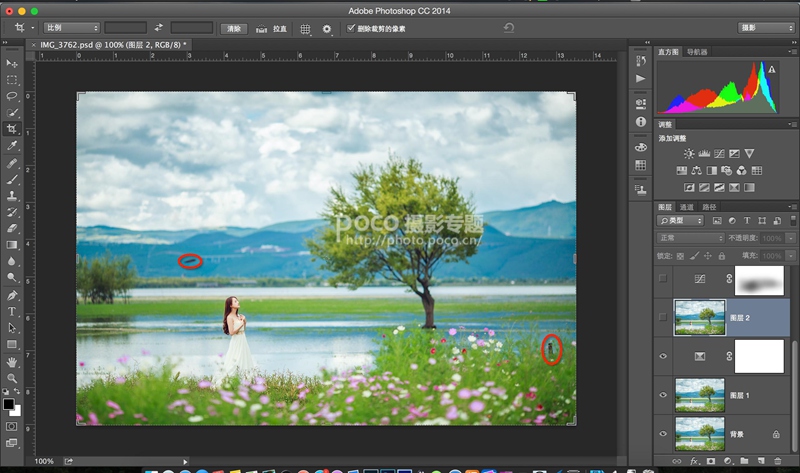
Task: Open the 比例 crop ratio dropdown
Action: click(x=71, y=28)
